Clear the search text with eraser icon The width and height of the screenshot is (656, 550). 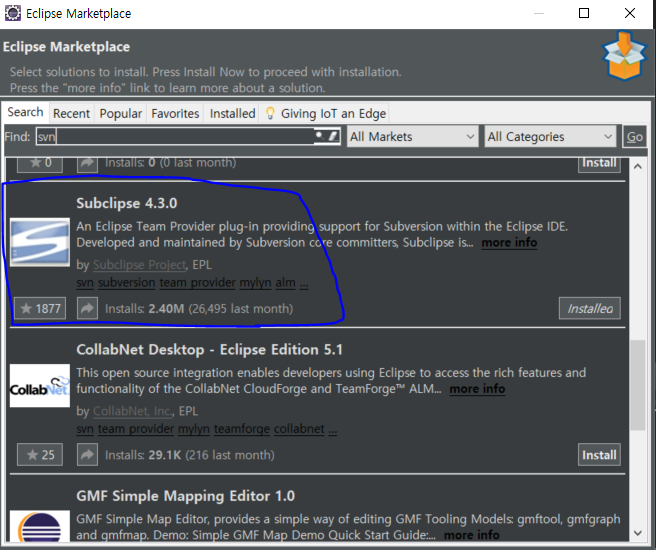click(333, 136)
